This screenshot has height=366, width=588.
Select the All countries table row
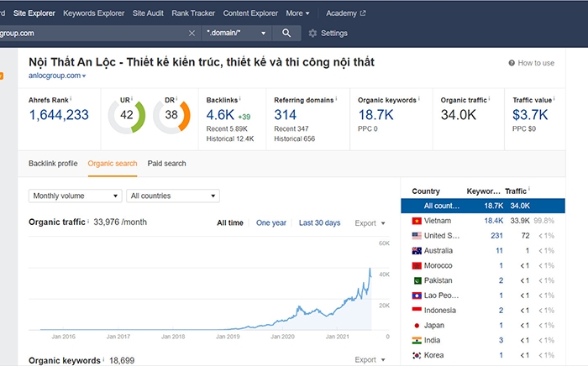tap(483, 206)
